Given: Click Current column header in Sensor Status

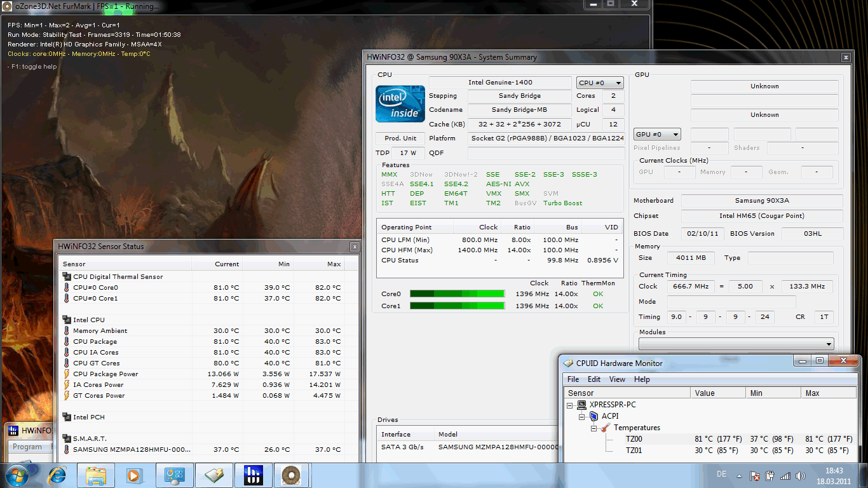Looking at the screenshot, I should tap(217, 264).
